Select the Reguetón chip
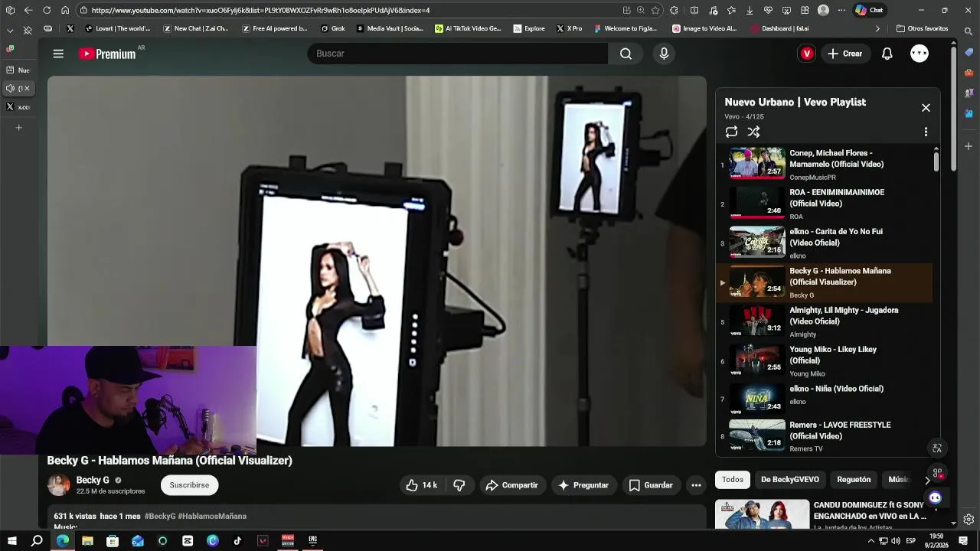 point(854,480)
